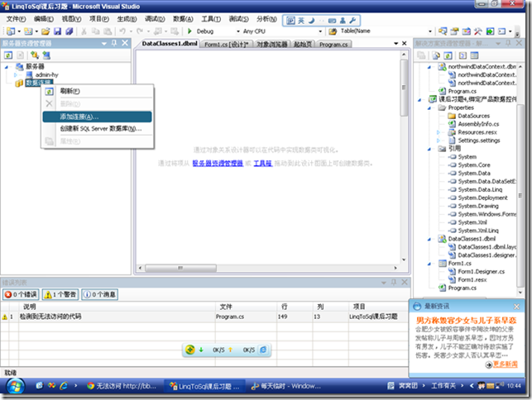532x400 pixels.
Task: Collapse the 引用 references node
Action: (429, 149)
